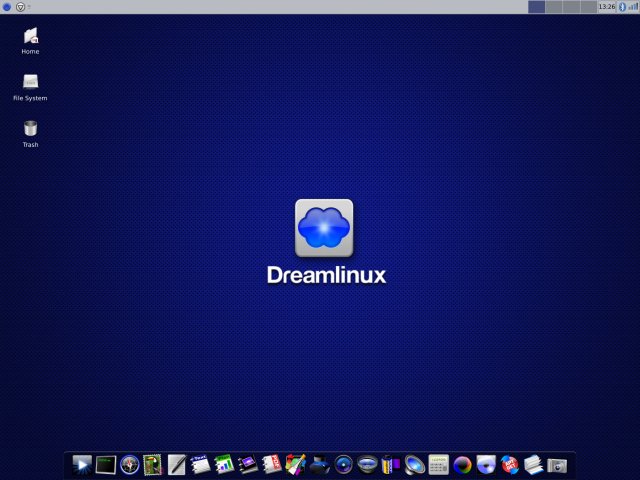Screen dimensions: 640x480
Task: Open the circled triangle dropdown in top panel
Action: click(20, 7)
